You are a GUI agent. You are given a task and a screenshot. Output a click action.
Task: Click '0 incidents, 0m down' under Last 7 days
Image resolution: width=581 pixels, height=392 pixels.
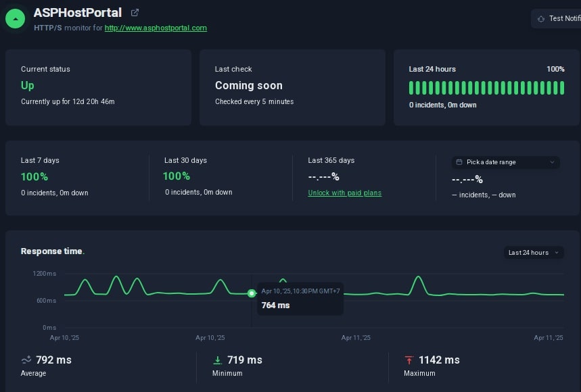(55, 193)
